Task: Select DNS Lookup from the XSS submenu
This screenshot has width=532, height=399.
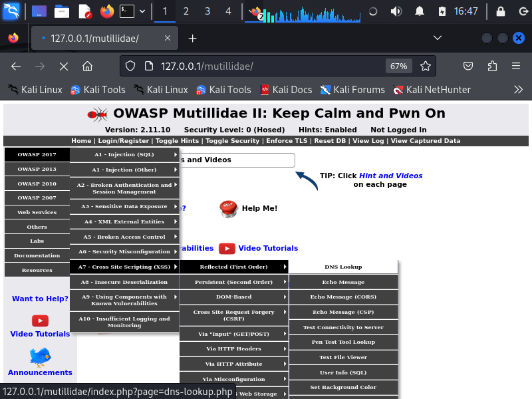Action: click(x=343, y=267)
